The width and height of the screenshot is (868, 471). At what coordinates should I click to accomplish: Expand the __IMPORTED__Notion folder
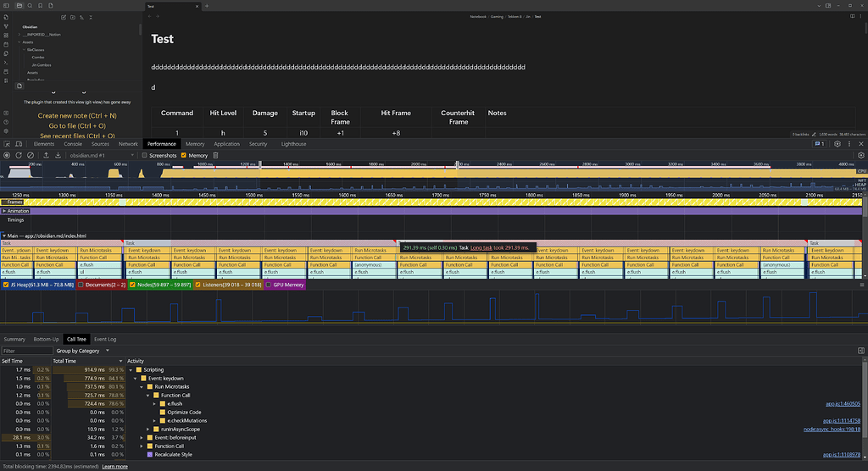pyautogui.click(x=19, y=35)
